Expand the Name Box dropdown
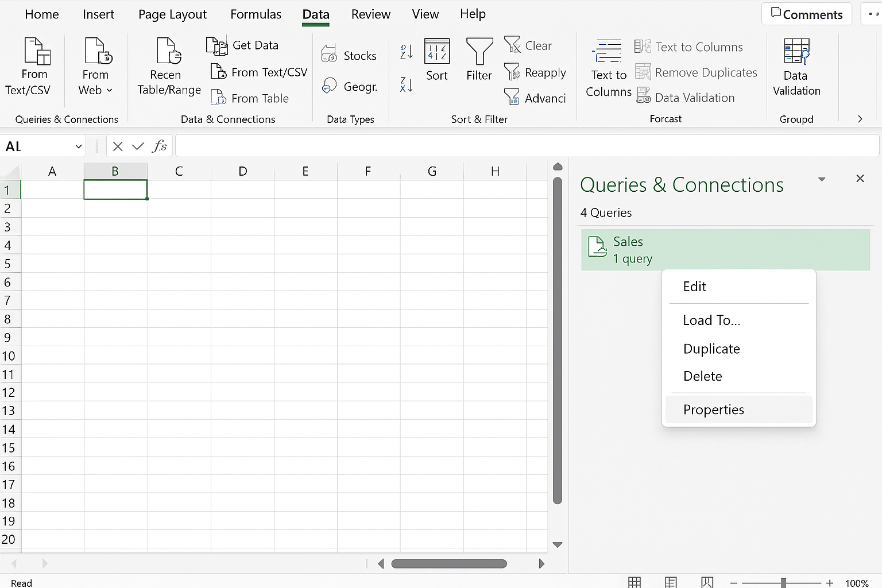This screenshot has height=588, width=882. coord(79,147)
